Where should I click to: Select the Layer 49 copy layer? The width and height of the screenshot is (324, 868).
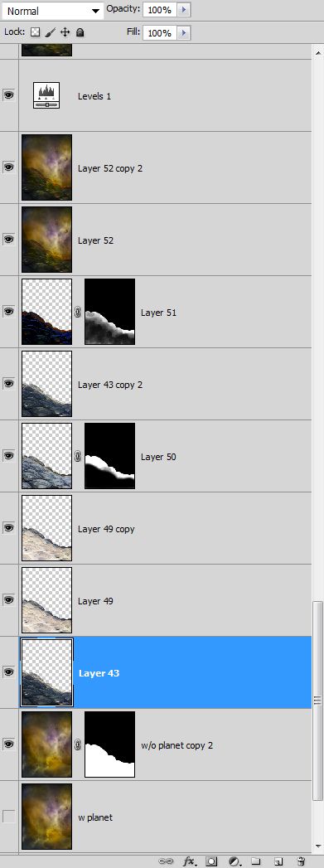point(166,528)
